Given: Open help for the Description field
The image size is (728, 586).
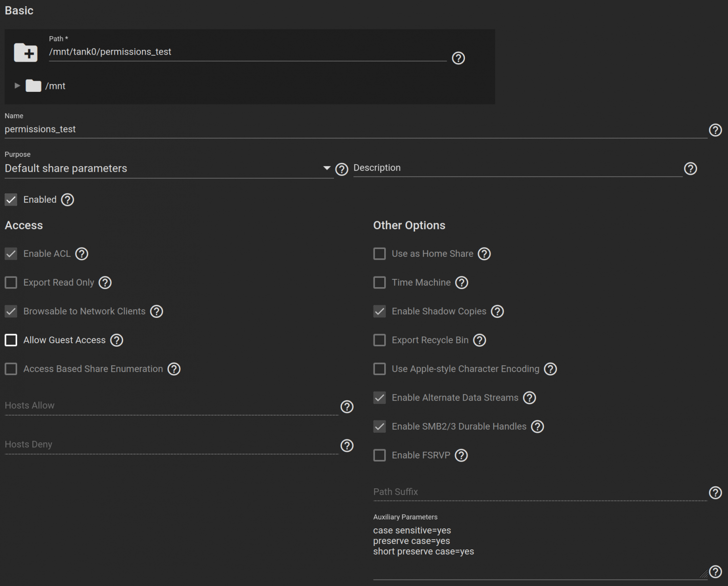Looking at the screenshot, I should click(690, 168).
